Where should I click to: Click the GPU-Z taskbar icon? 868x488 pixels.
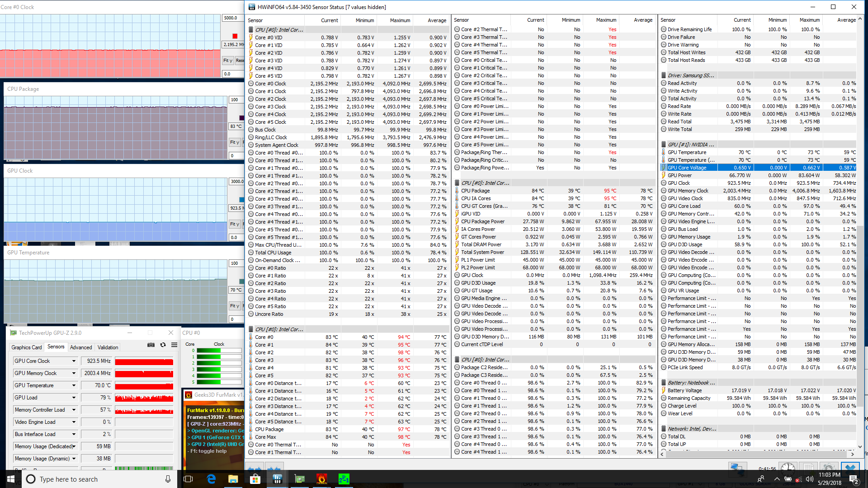click(300, 479)
